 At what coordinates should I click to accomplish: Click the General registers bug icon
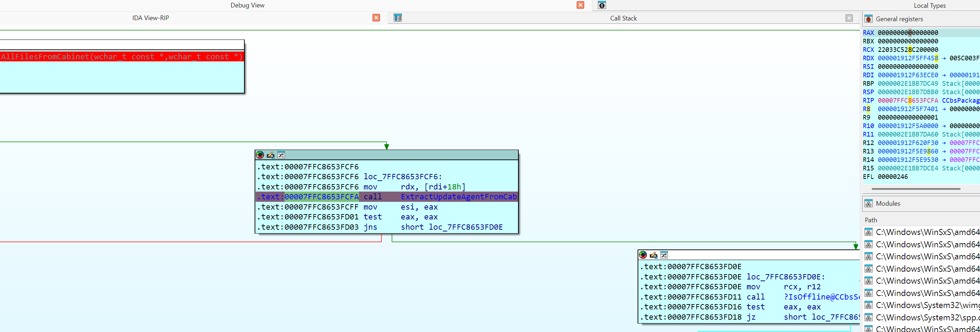pos(869,19)
